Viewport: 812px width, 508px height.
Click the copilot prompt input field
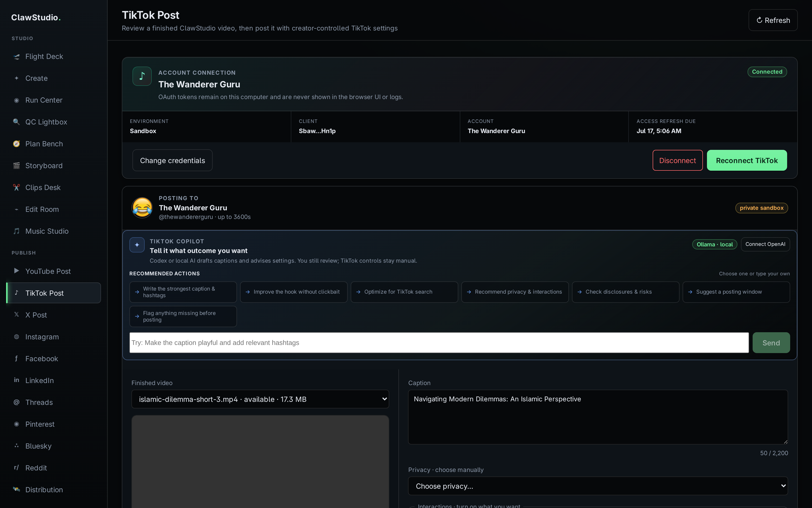click(x=439, y=343)
